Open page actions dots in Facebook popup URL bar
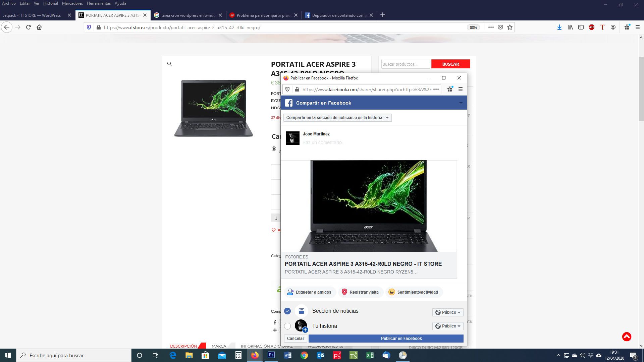Viewport: 644px width, 362px height. click(436, 89)
